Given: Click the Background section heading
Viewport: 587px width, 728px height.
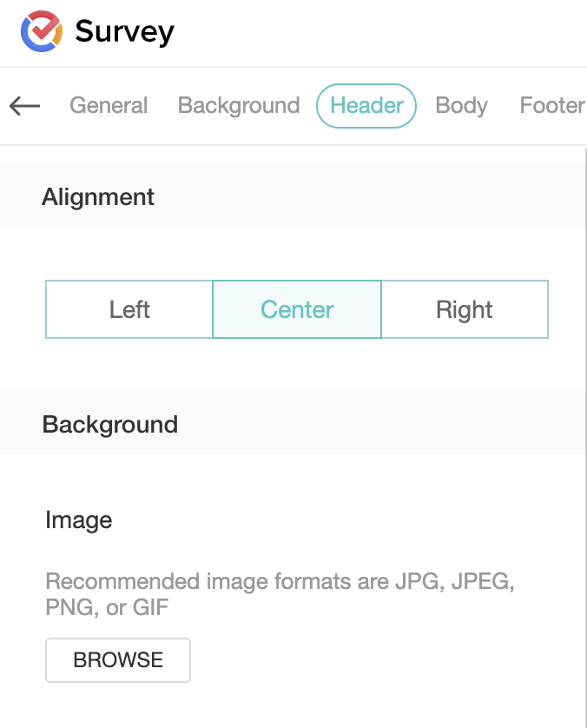Looking at the screenshot, I should (x=110, y=425).
